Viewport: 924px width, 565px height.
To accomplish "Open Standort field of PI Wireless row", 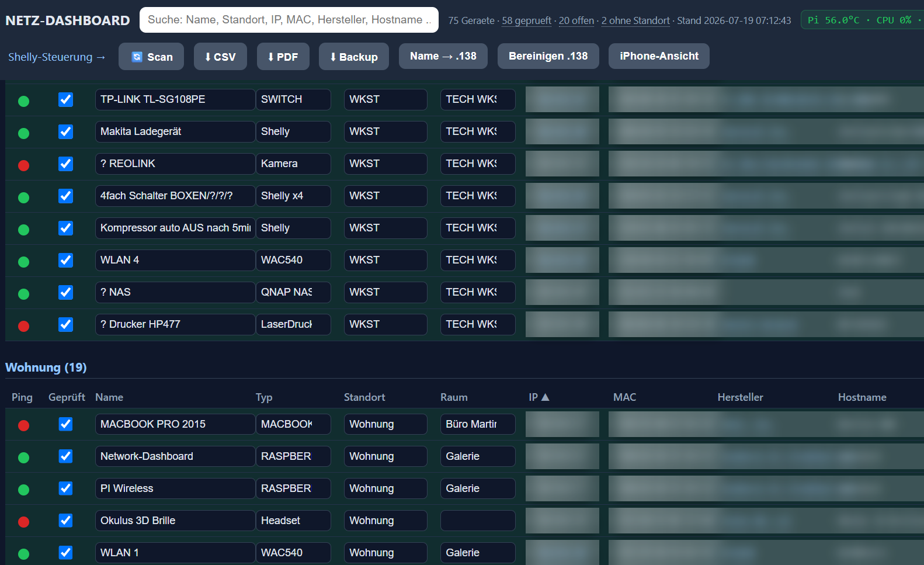I will 385,488.
